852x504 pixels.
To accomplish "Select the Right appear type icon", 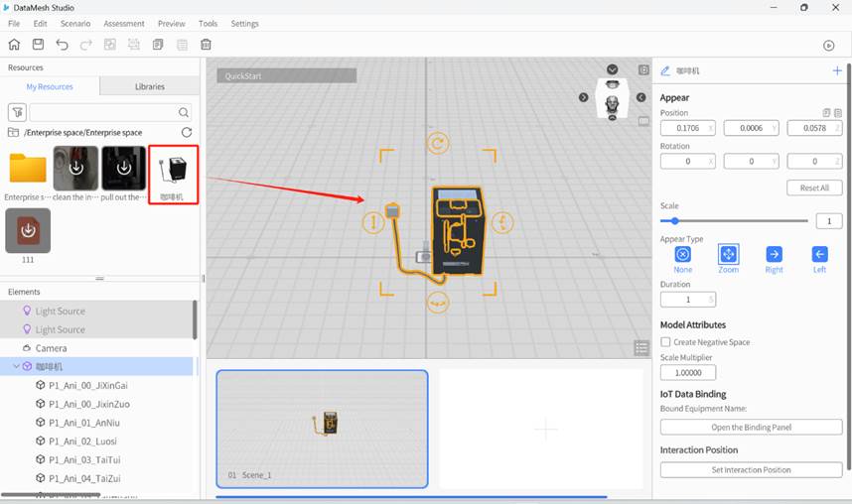I will tap(774, 255).
